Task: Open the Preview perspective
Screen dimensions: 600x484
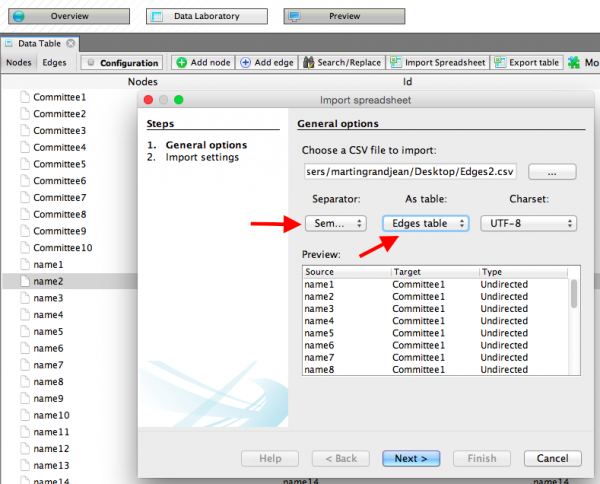Action: pyautogui.click(x=335, y=16)
